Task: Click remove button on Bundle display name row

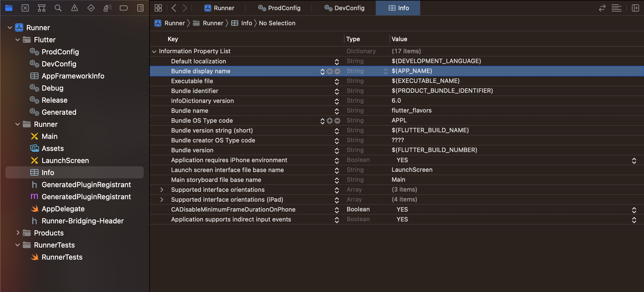Action: click(x=337, y=71)
